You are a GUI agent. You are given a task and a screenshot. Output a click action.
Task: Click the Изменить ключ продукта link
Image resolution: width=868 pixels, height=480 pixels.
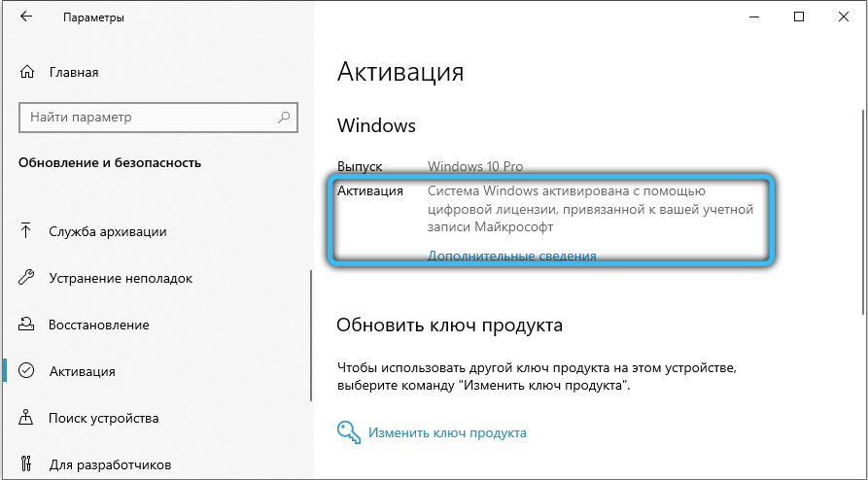pyautogui.click(x=447, y=432)
